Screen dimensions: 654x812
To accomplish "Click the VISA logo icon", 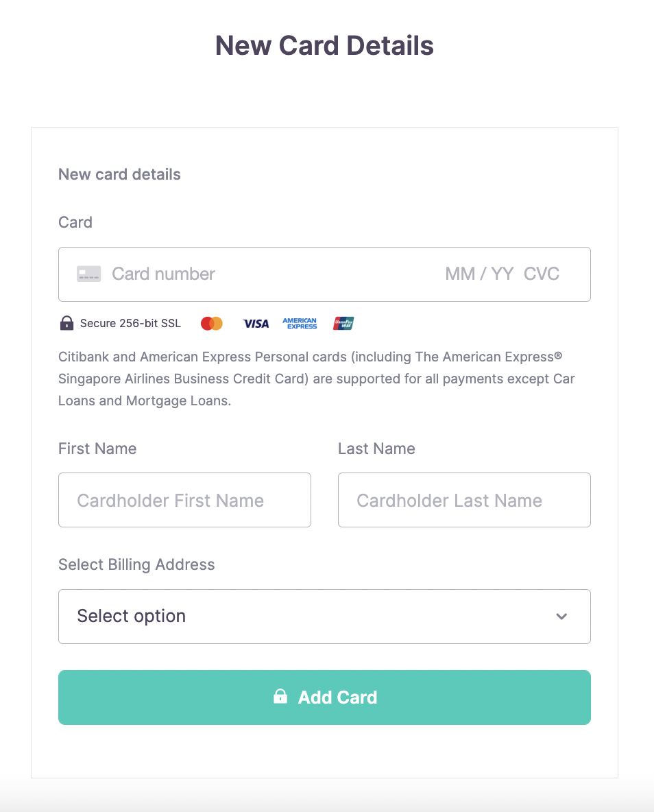I will tap(256, 324).
